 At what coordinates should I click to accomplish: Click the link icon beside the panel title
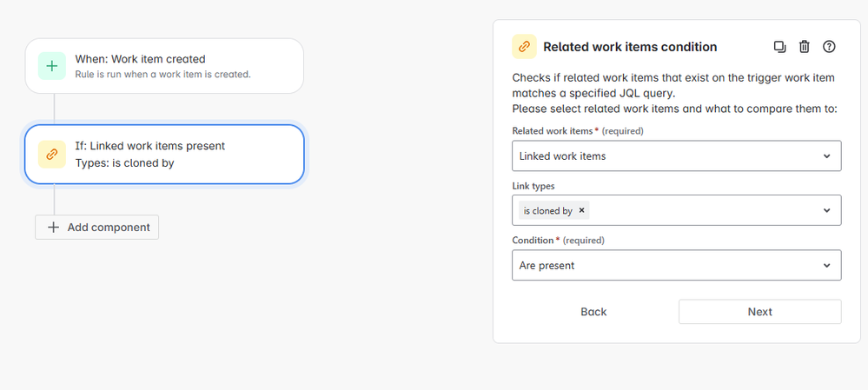(524, 47)
